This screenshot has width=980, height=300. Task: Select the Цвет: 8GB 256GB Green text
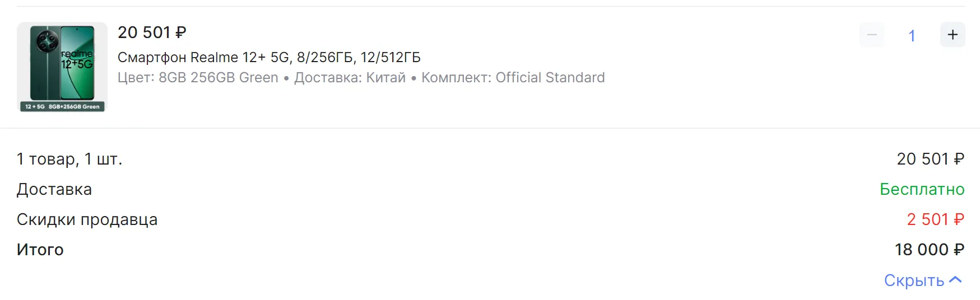click(198, 77)
